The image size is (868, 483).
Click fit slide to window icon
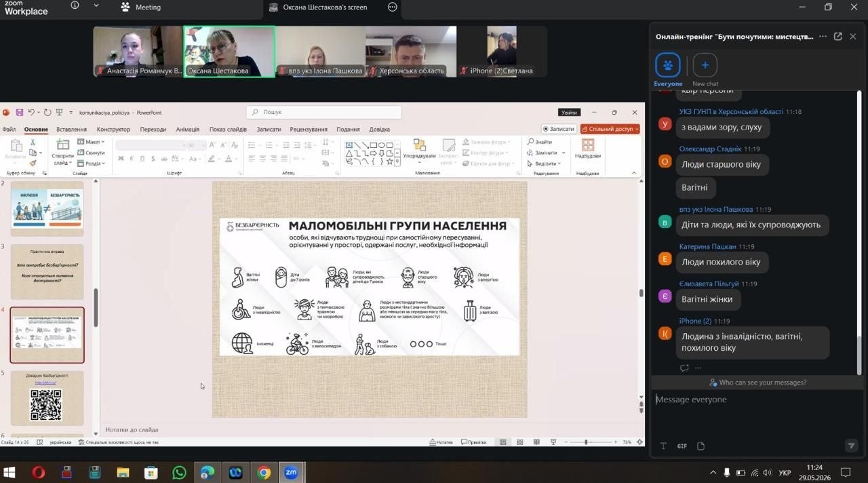pyautogui.click(x=639, y=442)
